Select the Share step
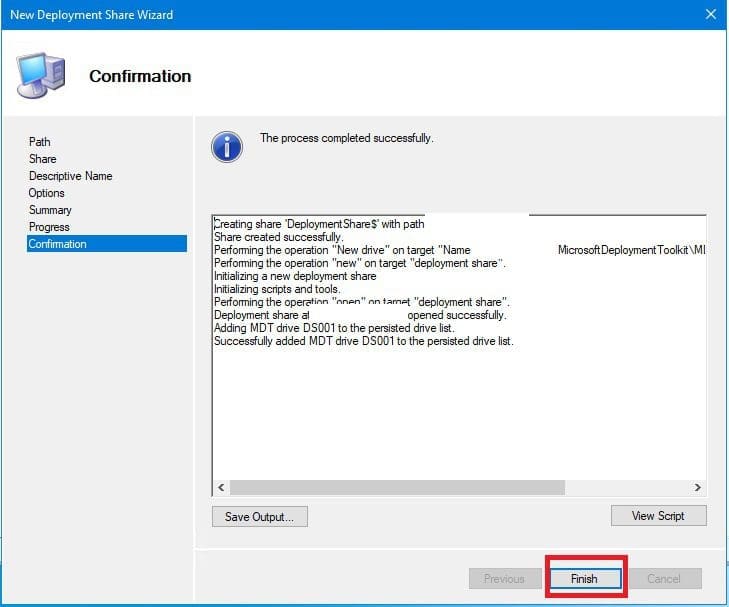 point(42,159)
